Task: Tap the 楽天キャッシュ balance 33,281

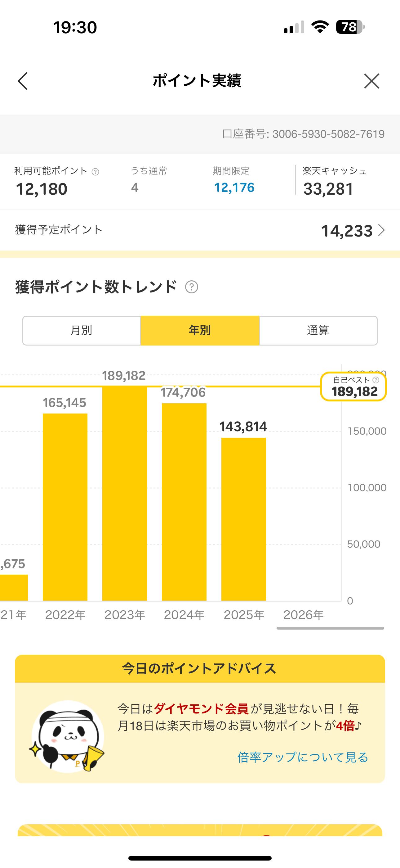Action: point(328,189)
